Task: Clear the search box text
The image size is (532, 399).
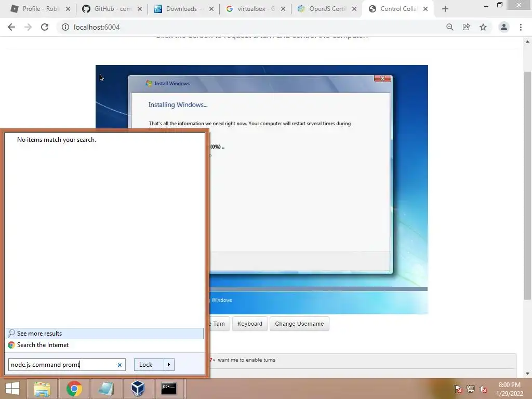Action: coord(119,365)
